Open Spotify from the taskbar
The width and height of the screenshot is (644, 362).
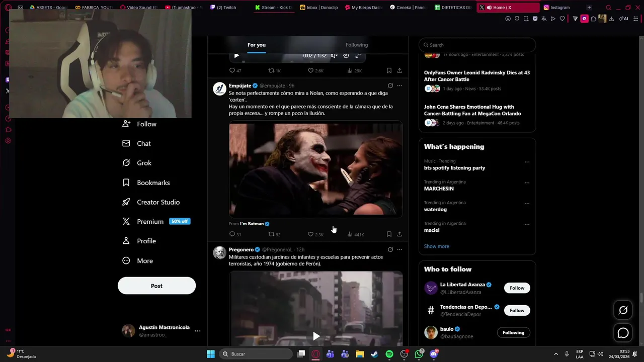[x=389, y=354]
